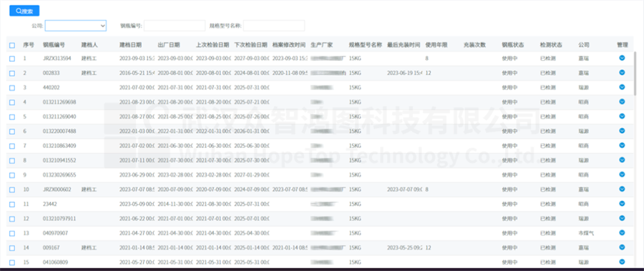Select cylinder number cell JRZX313594

pyautogui.click(x=57, y=59)
